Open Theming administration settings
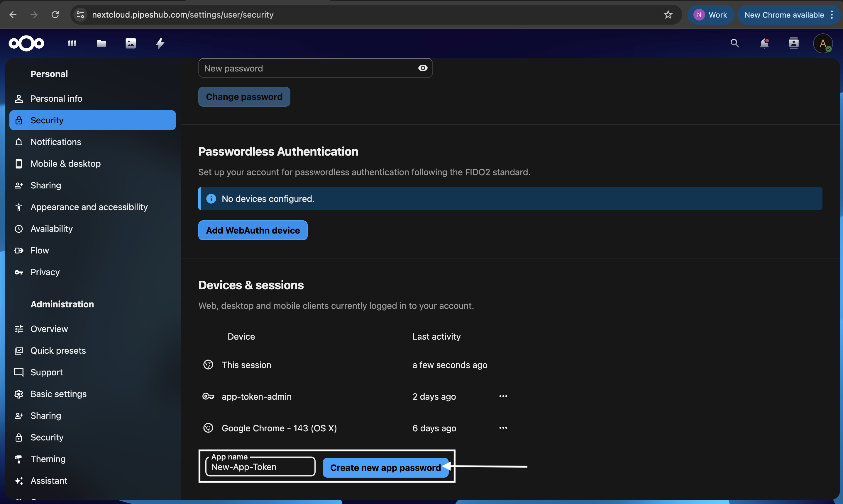Viewport: 843px width, 504px height. (x=48, y=459)
